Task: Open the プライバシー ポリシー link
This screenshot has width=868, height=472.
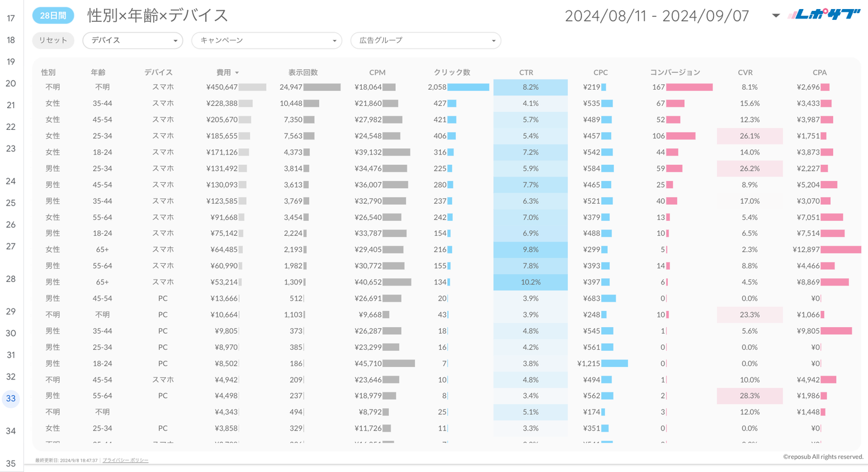Action: [125, 460]
